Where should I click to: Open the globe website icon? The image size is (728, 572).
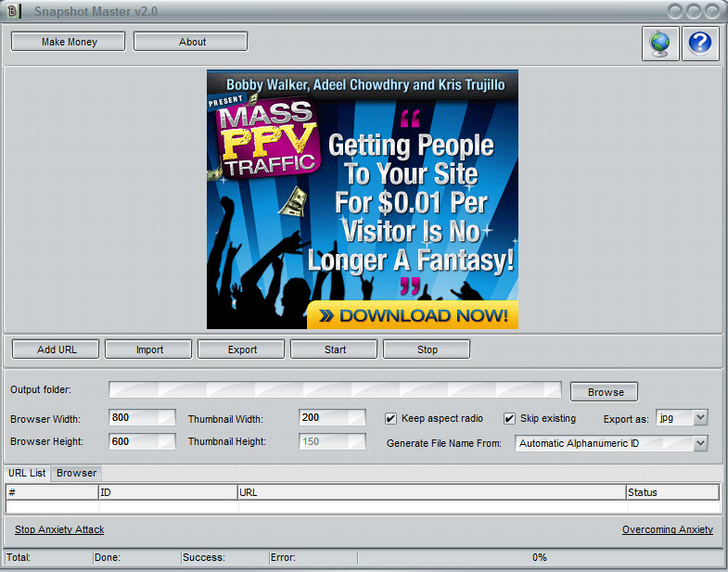pos(660,44)
